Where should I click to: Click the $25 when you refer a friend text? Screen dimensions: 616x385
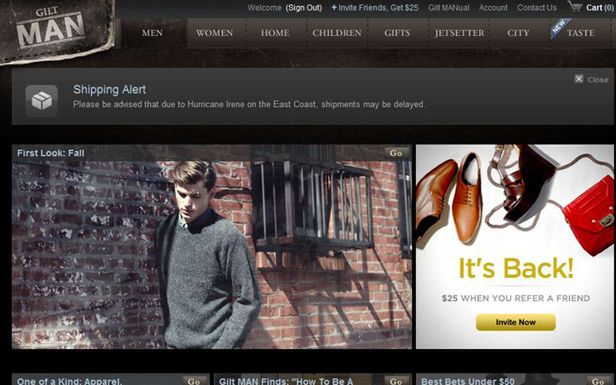click(x=516, y=298)
